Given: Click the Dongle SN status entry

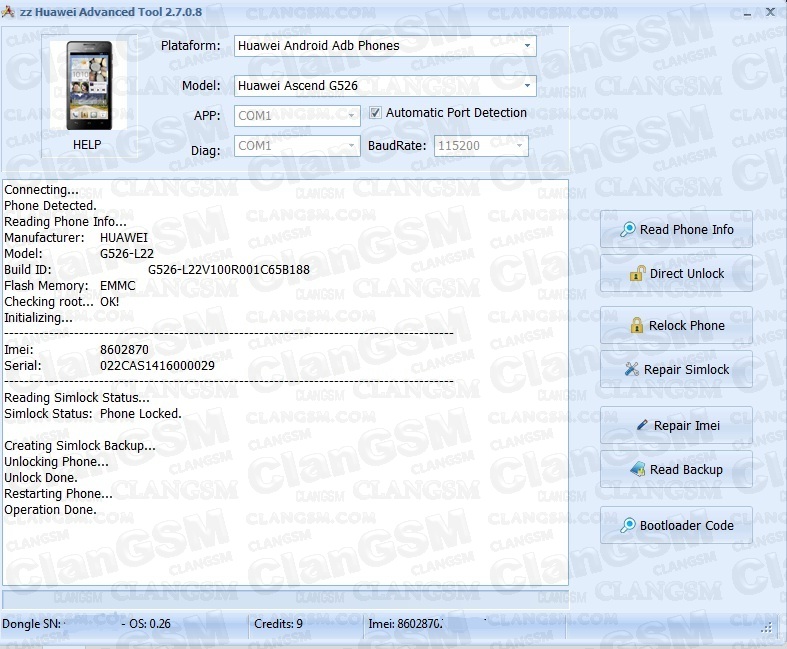Looking at the screenshot, I should coord(32,624).
